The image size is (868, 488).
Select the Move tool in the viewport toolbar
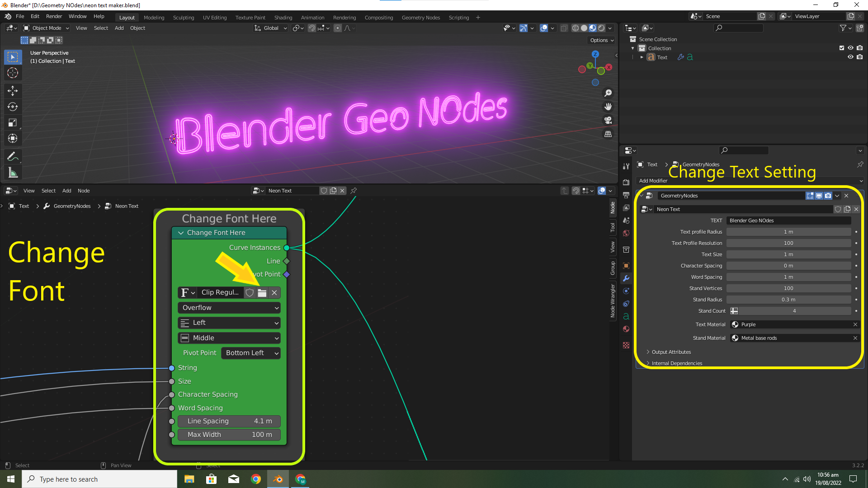[x=13, y=91]
